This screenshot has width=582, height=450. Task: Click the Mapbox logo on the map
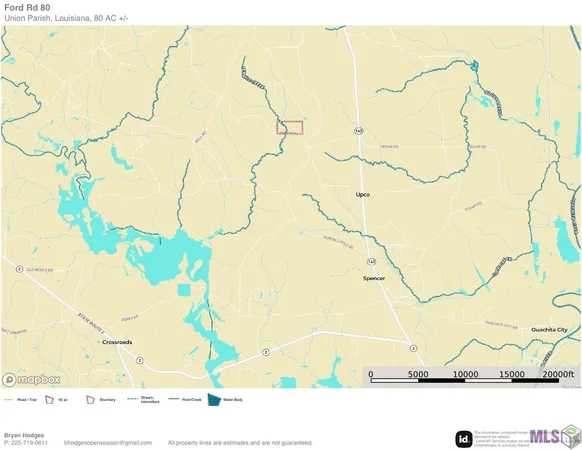pyautogui.click(x=31, y=379)
